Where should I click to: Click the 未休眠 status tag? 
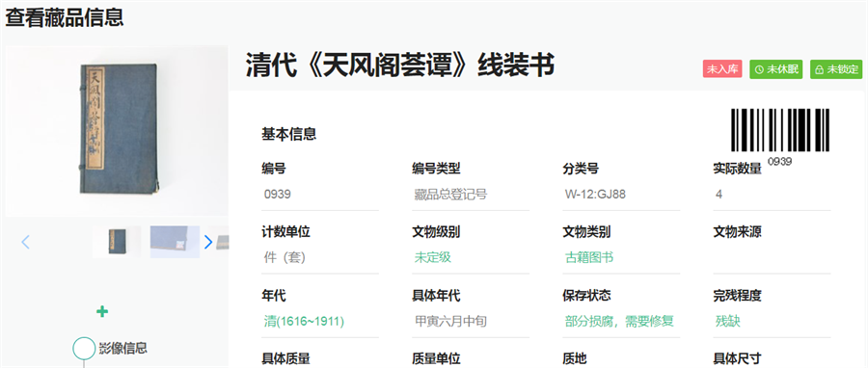click(776, 69)
